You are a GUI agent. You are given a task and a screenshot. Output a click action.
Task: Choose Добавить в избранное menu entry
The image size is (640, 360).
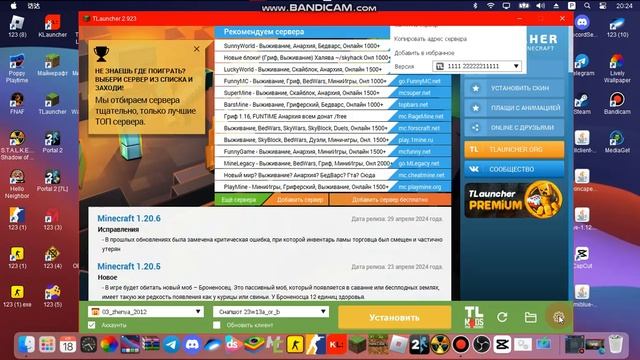pyautogui.click(x=424, y=53)
